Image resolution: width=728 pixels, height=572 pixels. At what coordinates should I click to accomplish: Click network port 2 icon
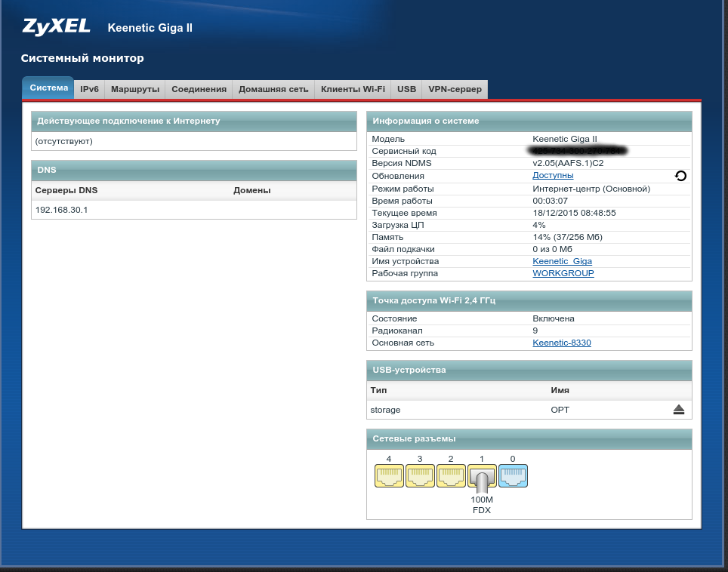tap(451, 475)
